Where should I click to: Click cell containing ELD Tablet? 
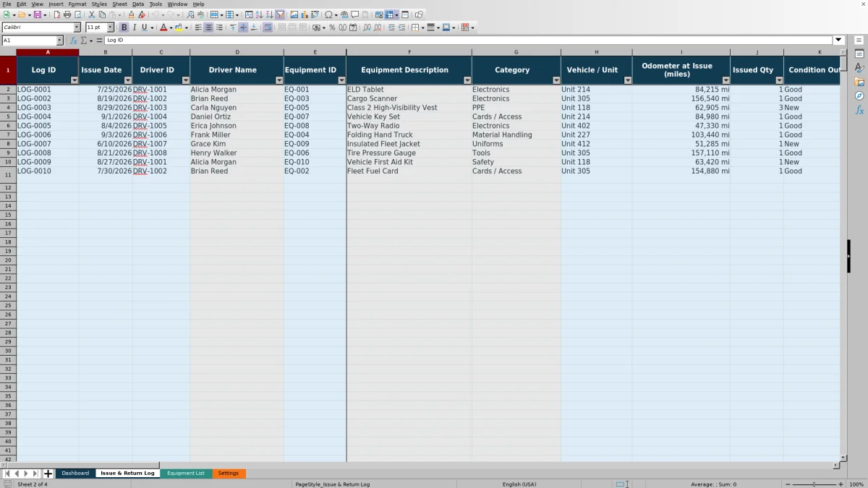[409, 90]
